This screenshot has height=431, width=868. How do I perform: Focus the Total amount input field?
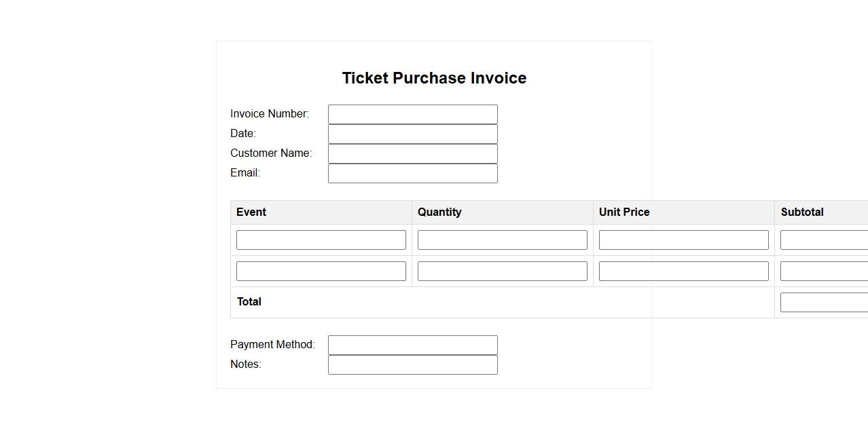[824, 302]
